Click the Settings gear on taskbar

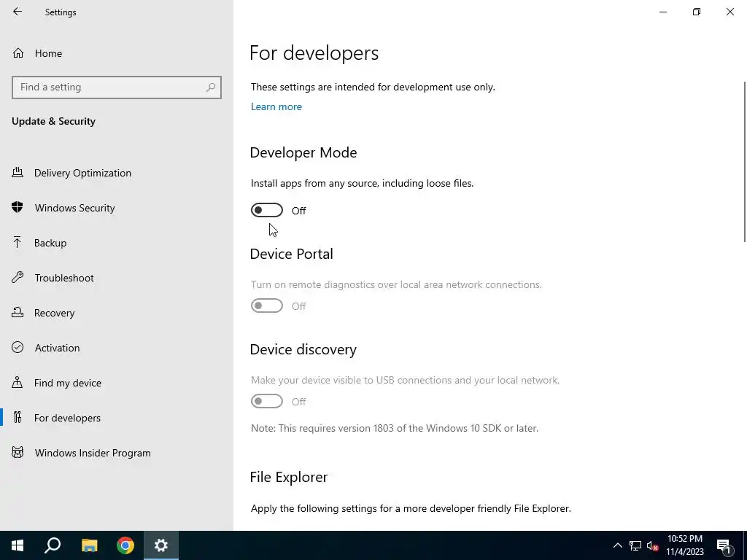[x=161, y=545]
